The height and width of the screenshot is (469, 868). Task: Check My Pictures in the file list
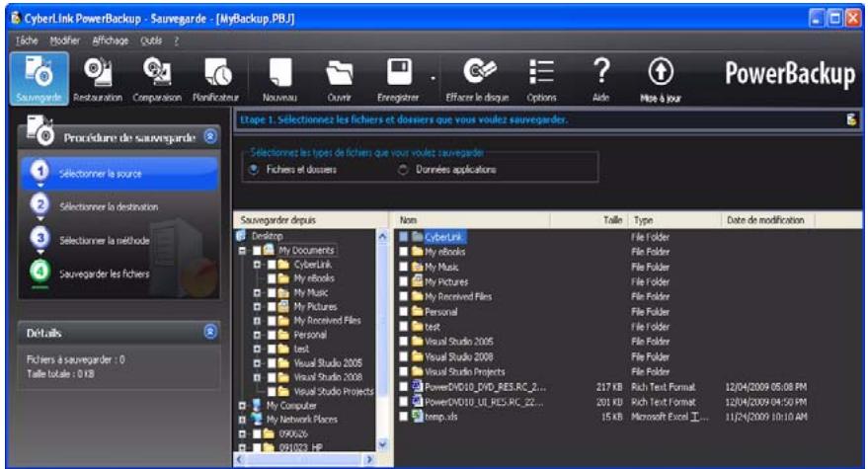404,281
